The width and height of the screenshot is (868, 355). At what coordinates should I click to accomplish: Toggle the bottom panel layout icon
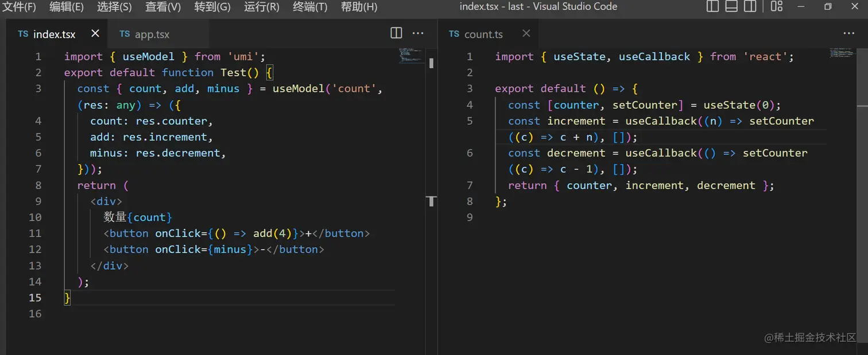coord(731,6)
